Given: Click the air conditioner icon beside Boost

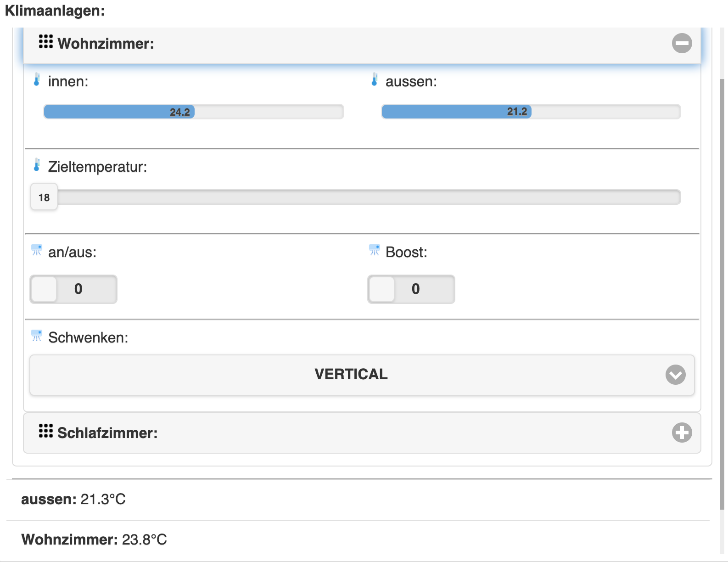Looking at the screenshot, I should click(375, 250).
